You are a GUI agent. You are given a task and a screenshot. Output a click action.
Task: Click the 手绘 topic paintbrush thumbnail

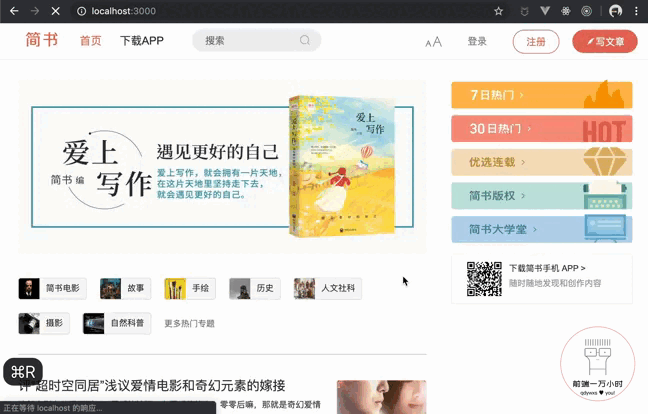point(175,288)
